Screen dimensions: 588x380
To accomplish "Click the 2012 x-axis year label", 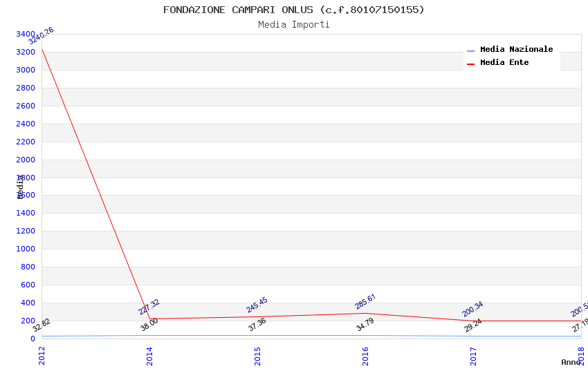I will [x=42, y=356].
